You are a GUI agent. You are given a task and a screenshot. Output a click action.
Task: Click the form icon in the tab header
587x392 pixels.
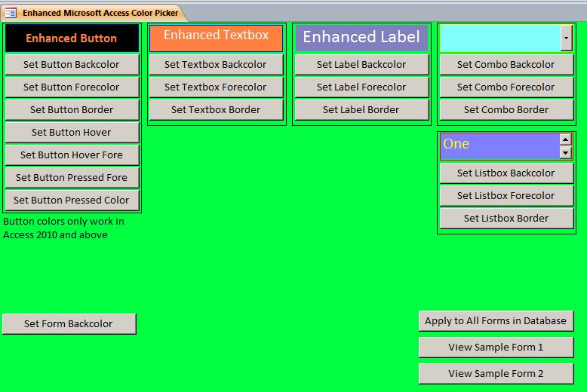pyautogui.click(x=11, y=13)
